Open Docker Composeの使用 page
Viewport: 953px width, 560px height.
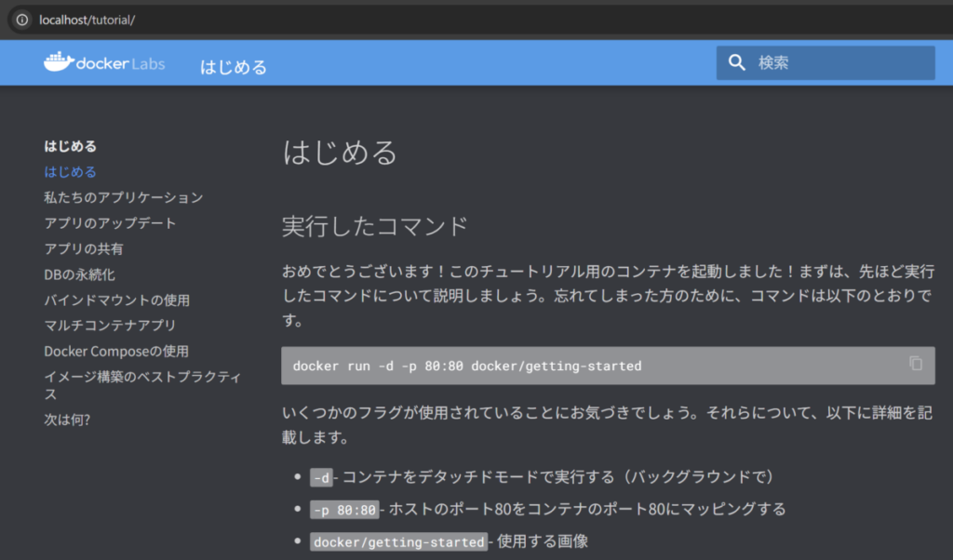click(116, 352)
